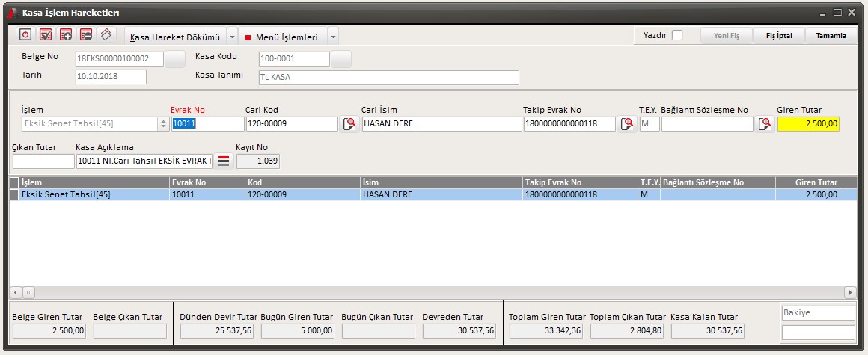Open the lookup icon beside Takip Evrak No
868x355 pixels.
[627, 124]
